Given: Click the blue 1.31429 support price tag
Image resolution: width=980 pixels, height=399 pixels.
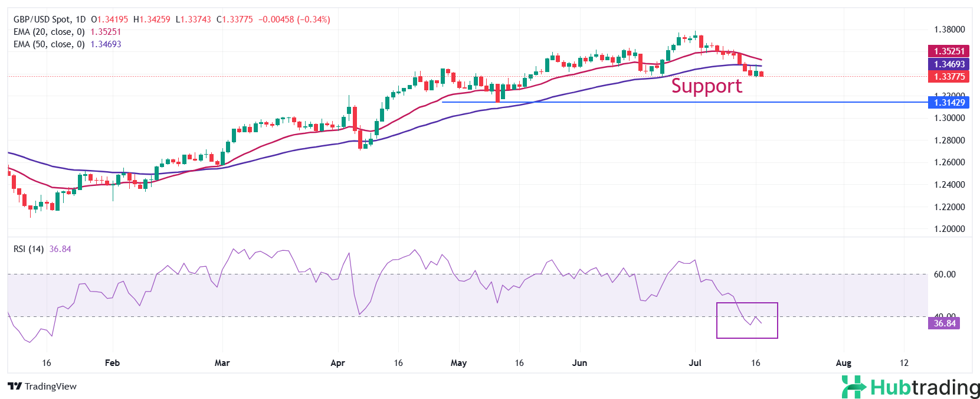Looking at the screenshot, I should (x=949, y=103).
